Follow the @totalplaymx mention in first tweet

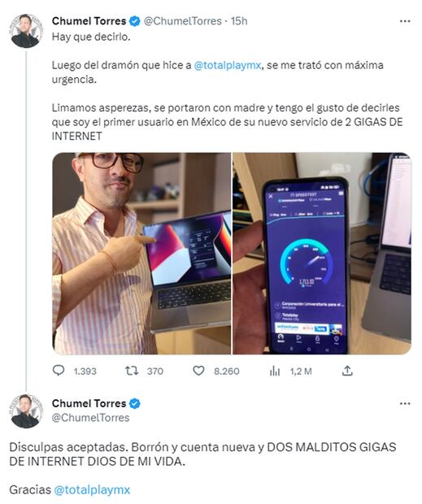click(x=227, y=65)
